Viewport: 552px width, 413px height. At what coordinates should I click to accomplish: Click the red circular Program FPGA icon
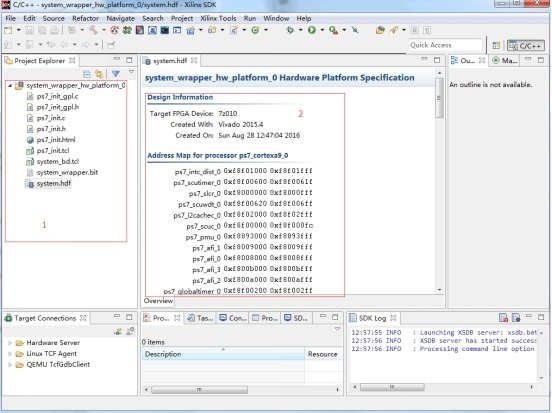114,30
